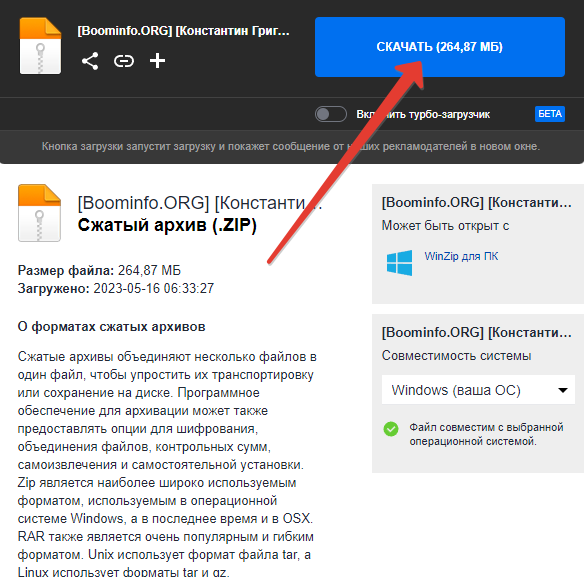This screenshot has height=585, width=584.
Task: Click the truncated file name in dark header
Action: point(183,31)
